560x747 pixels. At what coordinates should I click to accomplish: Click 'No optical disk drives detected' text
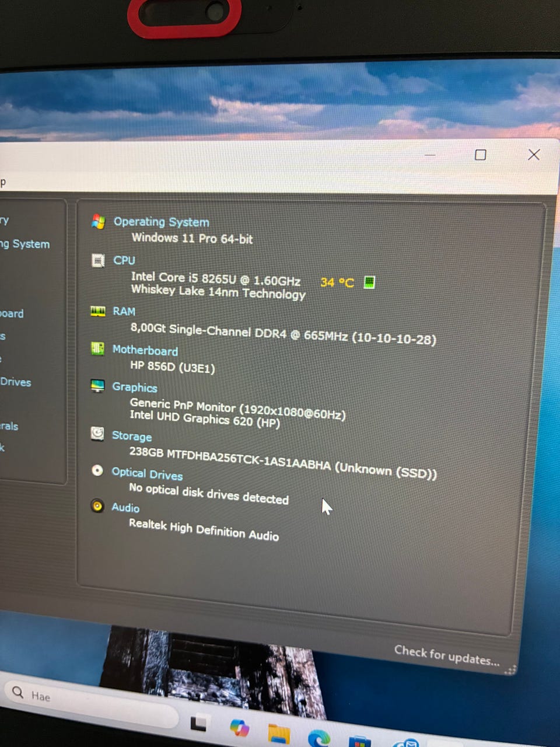209,493
